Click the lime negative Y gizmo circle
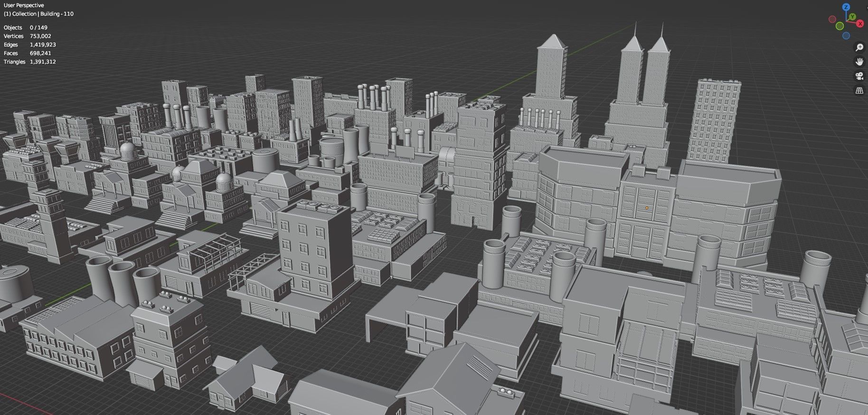 tap(840, 26)
